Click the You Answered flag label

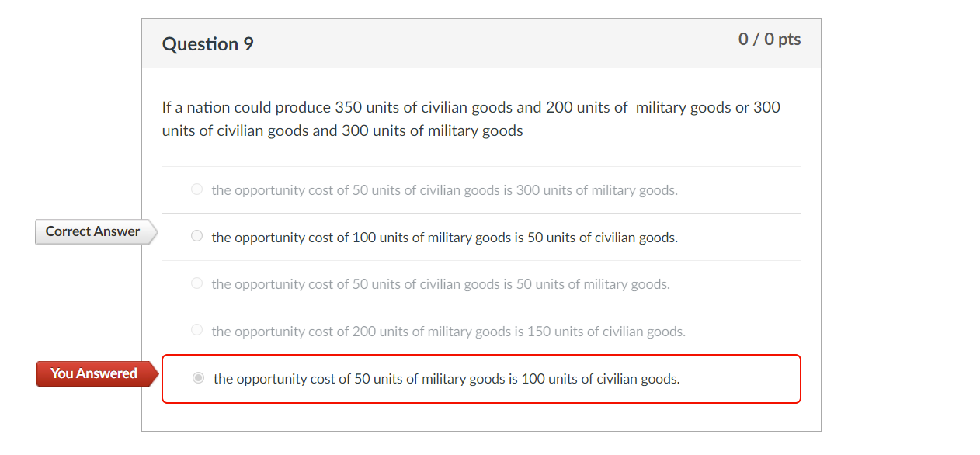click(x=93, y=373)
